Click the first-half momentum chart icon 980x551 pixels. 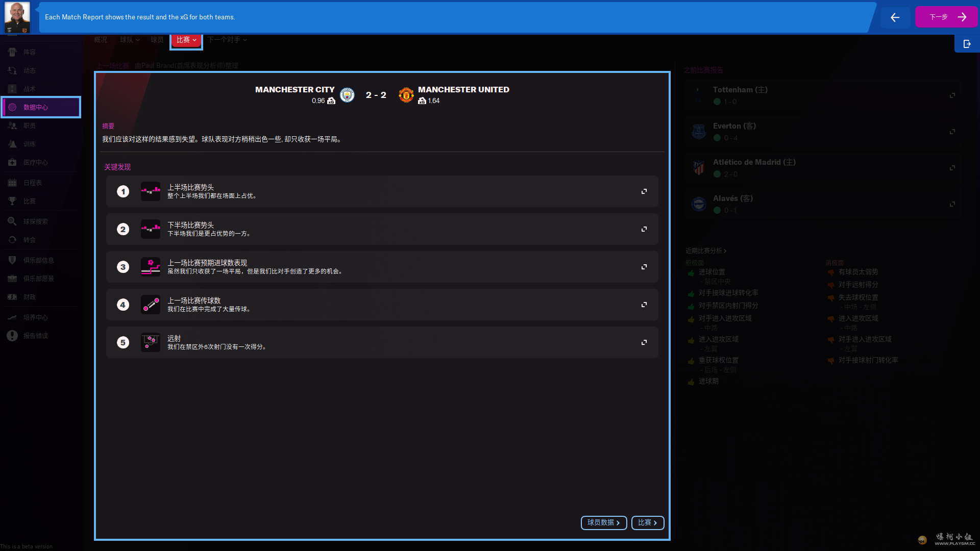151,191
